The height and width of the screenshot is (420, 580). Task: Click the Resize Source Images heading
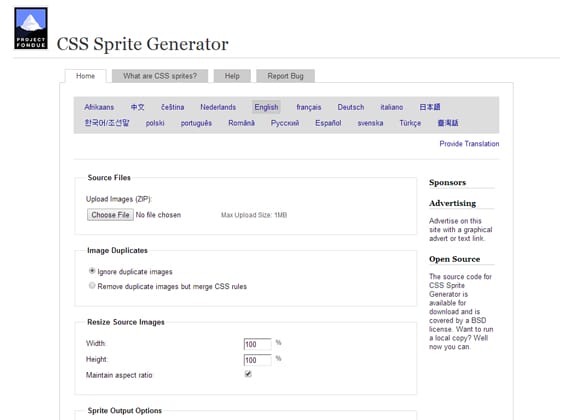[x=126, y=322]
